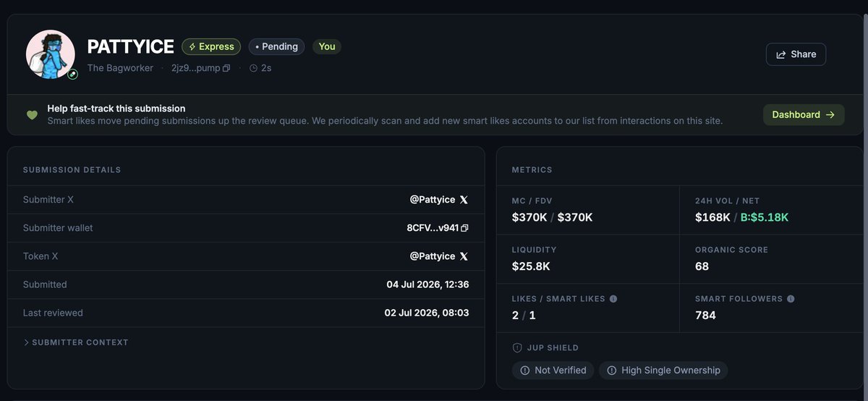Open the @Pattyice submitter X link

click(433, 200)
